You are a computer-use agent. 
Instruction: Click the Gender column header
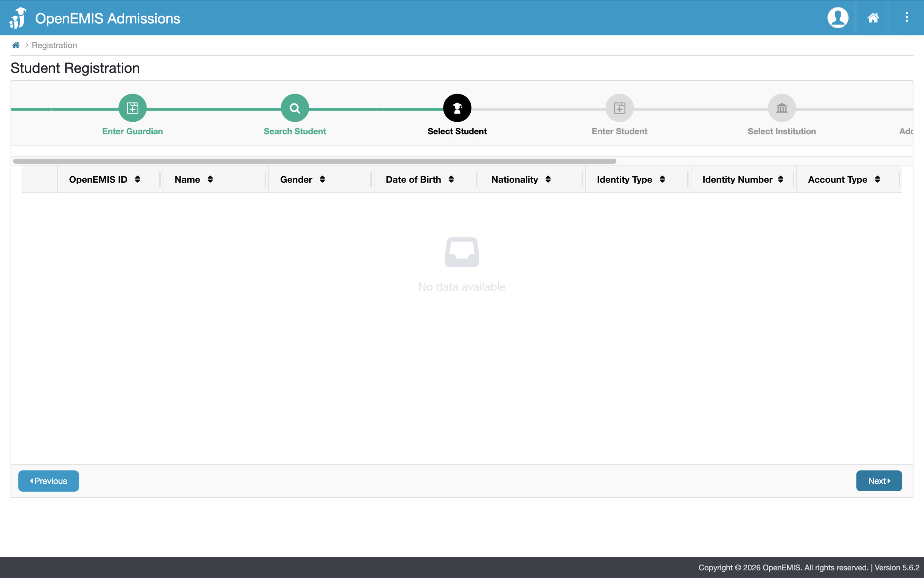pos(321,179)
